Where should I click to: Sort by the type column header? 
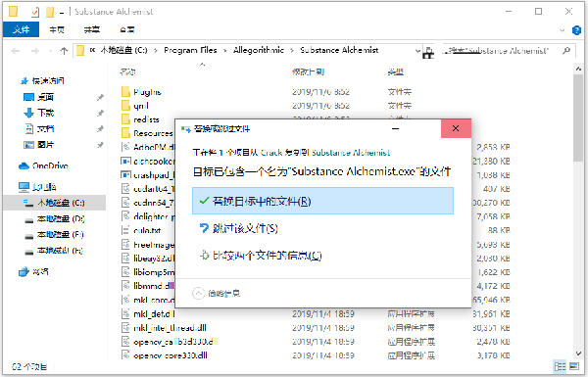[396, 71]
